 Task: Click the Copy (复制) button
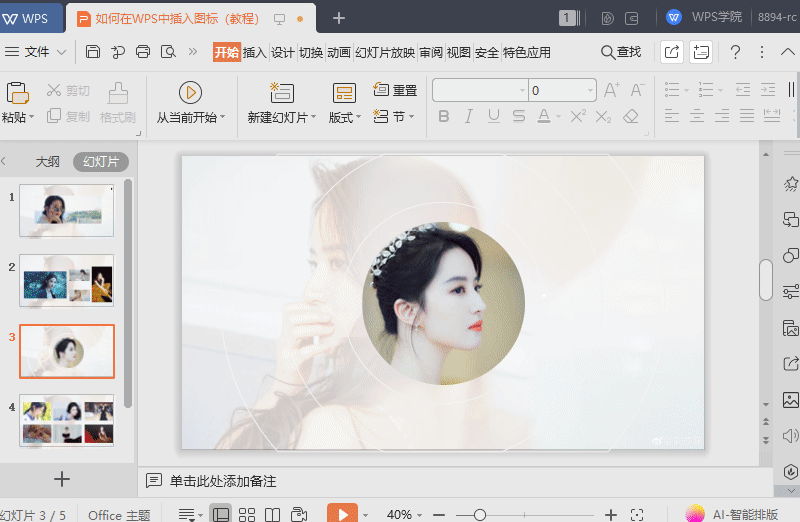tap(68, 116)
